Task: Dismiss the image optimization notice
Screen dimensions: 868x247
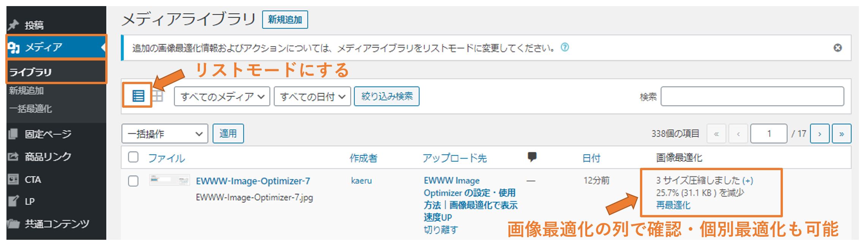Action: (x=838, y=48)
